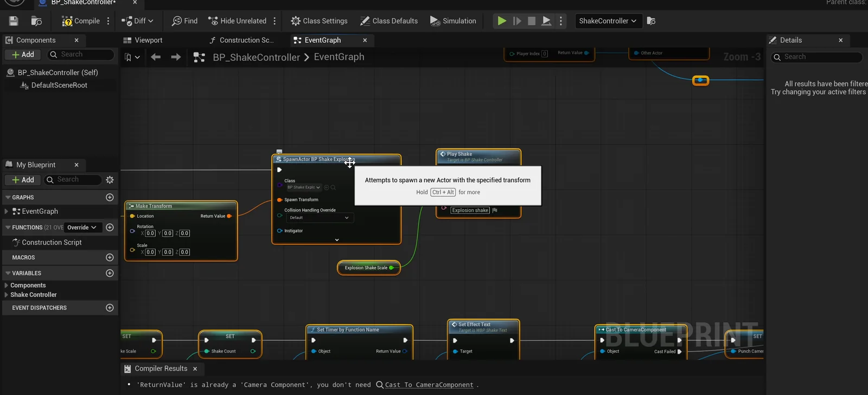868x395 pixels.
Task: Close the Compiler Results tab
Action: 195,368
